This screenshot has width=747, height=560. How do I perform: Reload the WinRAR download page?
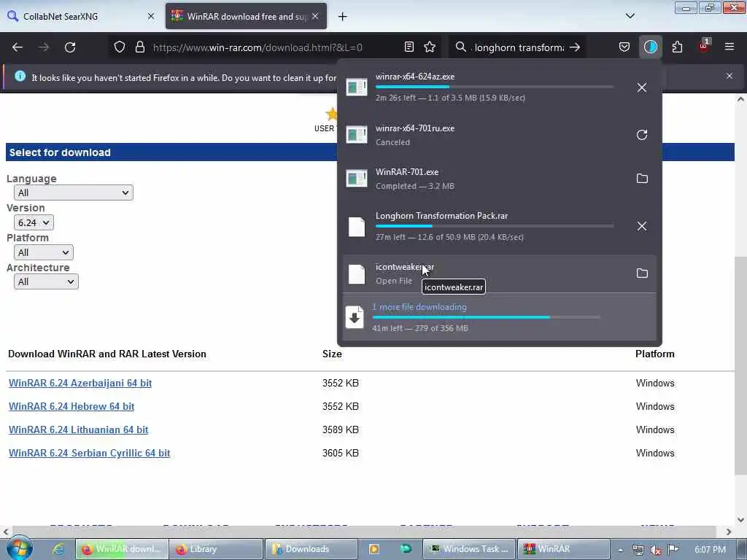coord(70,47)
